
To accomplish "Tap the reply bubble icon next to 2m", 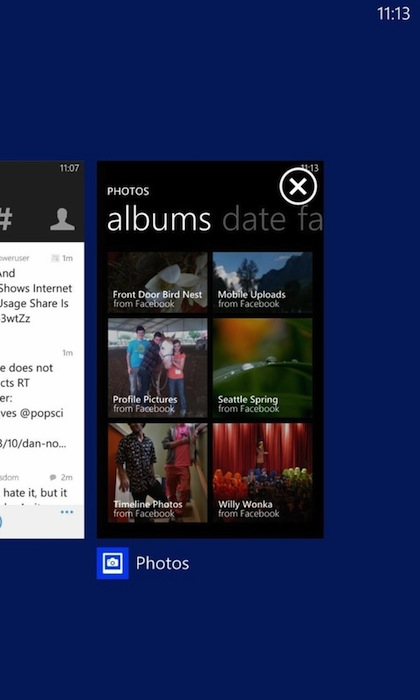I will [x=53, y=477].
